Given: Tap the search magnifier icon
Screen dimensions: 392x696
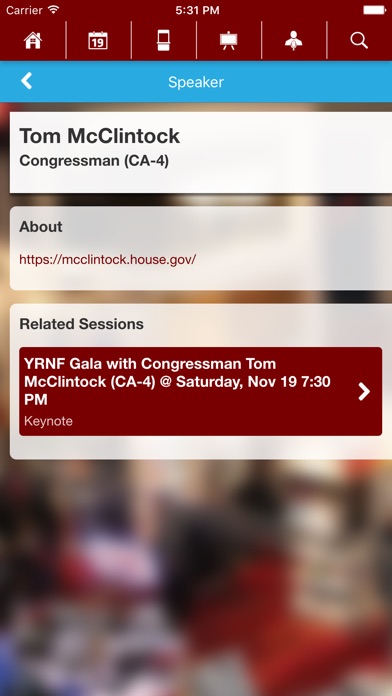Looking at the screenshot, I should pos(359,40).
